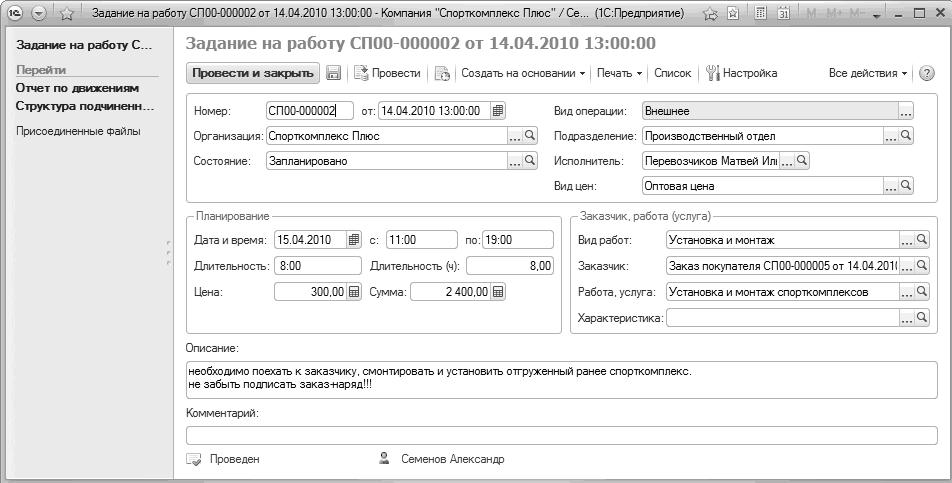The image size is (952, 483).
Task: Click the star document icon in title bar
Action: [x=733, y=13]
